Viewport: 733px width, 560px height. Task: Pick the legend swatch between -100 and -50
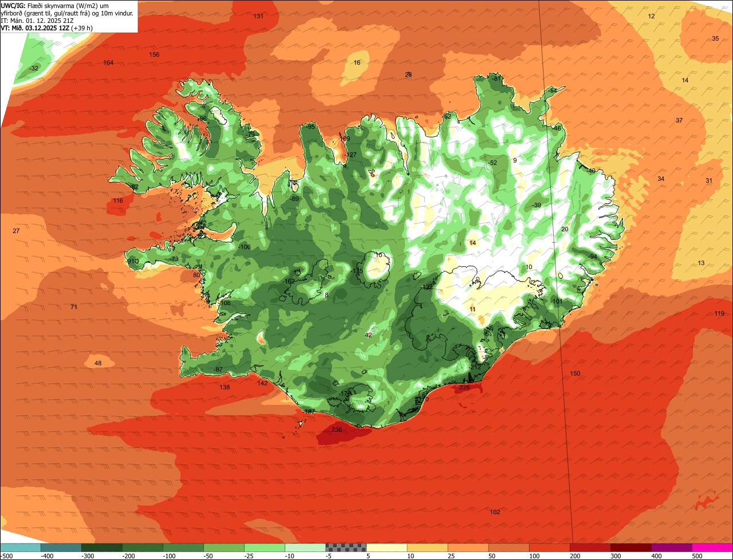coord(183,547)
